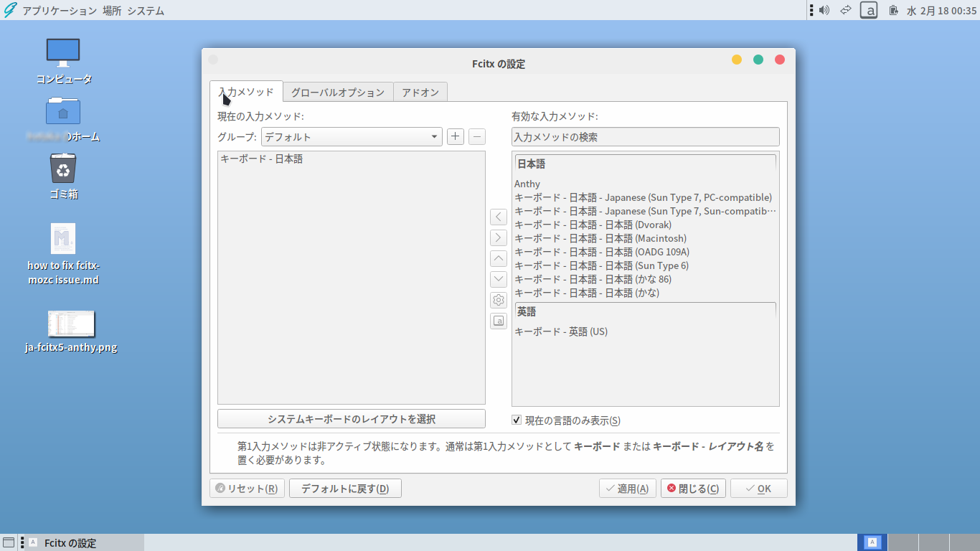The height and width of the screenshot is (551, 980).
Task: Uncheck 現在の言語のみ表示 checkbox
Action: [x=515, y=420]
